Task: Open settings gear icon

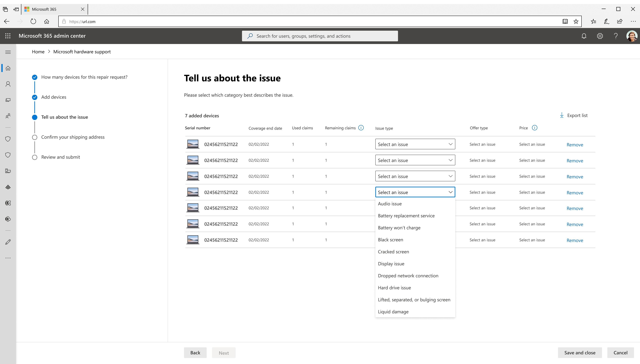Action: (x=600, y=36)
